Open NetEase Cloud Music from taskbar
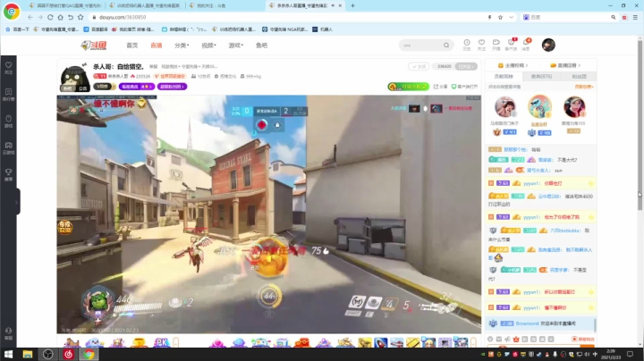The image size is (644, 361). click(x=68, y=354)
